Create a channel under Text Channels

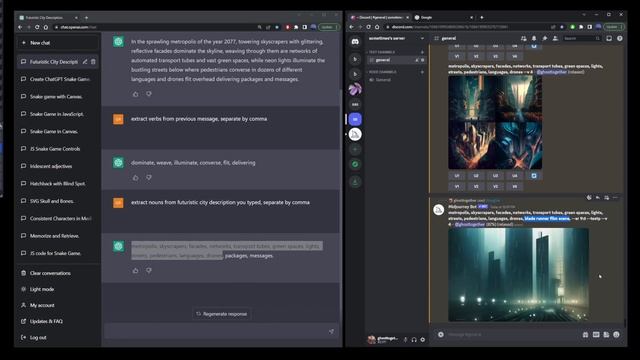(x=422, y=52)
